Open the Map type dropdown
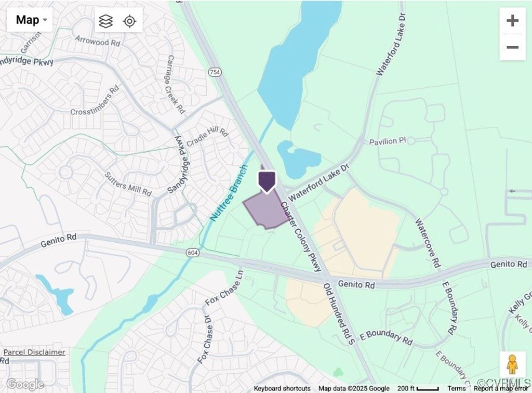This screenshot has height=393, width=532. pyautogui.click(x=30, y=20)
